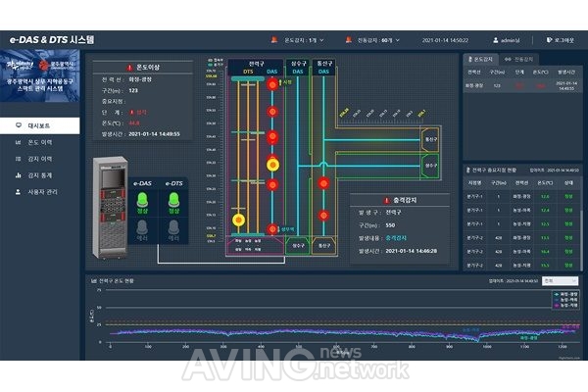The width and height of the screenshot is (588, 392).
Task: Open the 대시보드 sidebar menu
Action: click(x=39, y=125)
